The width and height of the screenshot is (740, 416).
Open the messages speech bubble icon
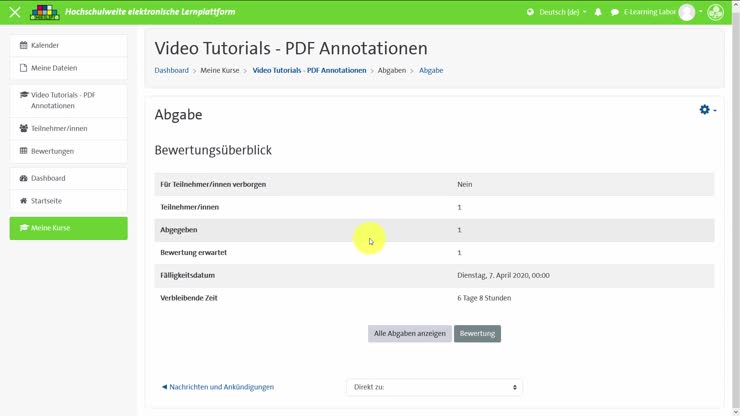tap(614, 12)
